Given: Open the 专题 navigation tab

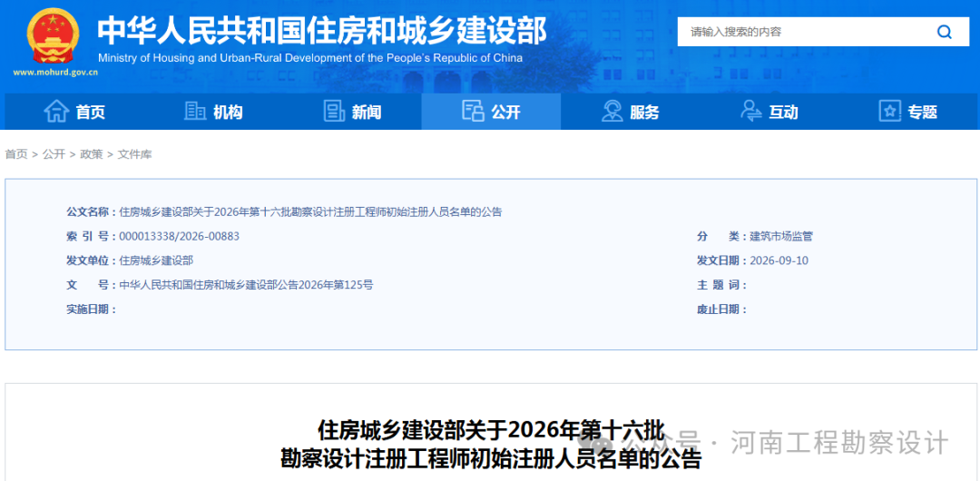Looking at the screenshot, I should tap(907, 112).
